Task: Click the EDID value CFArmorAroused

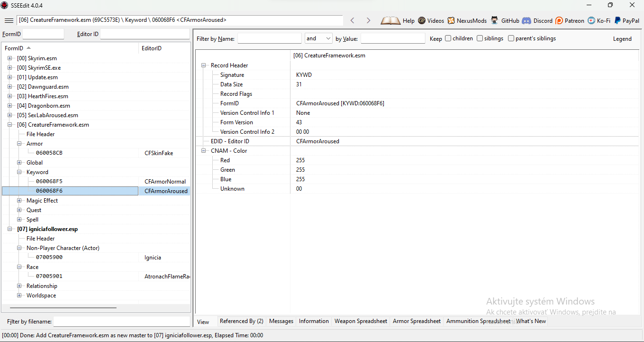Action: pos(317,141)
